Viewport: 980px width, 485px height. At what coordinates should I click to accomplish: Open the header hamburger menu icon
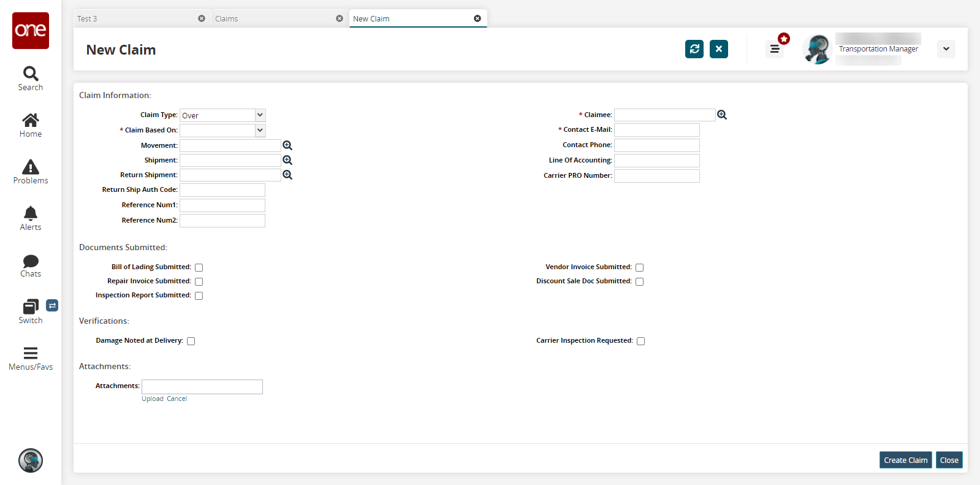click(x=775, y=49)
